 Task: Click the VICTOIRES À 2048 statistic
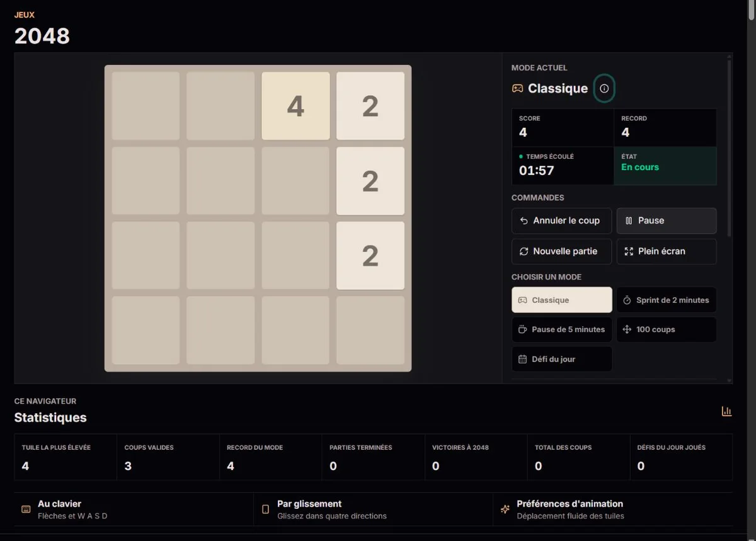[476, 457]
